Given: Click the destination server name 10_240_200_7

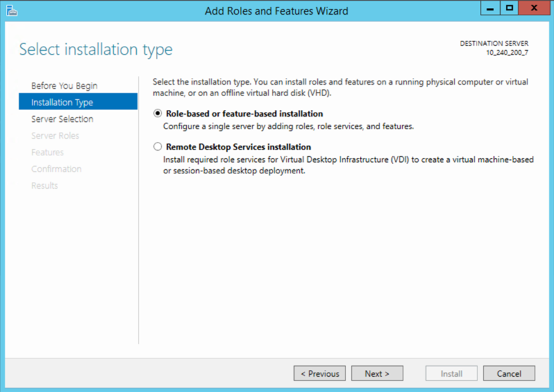Looking at the screenshot, I should click(507, 52).
